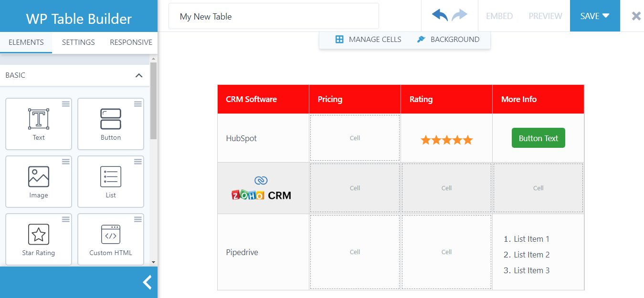The width and height of the screenshot is (644, 298).
Task: Click the scrollbar up arrow in sidebar
Action: (x=153, y=59)
